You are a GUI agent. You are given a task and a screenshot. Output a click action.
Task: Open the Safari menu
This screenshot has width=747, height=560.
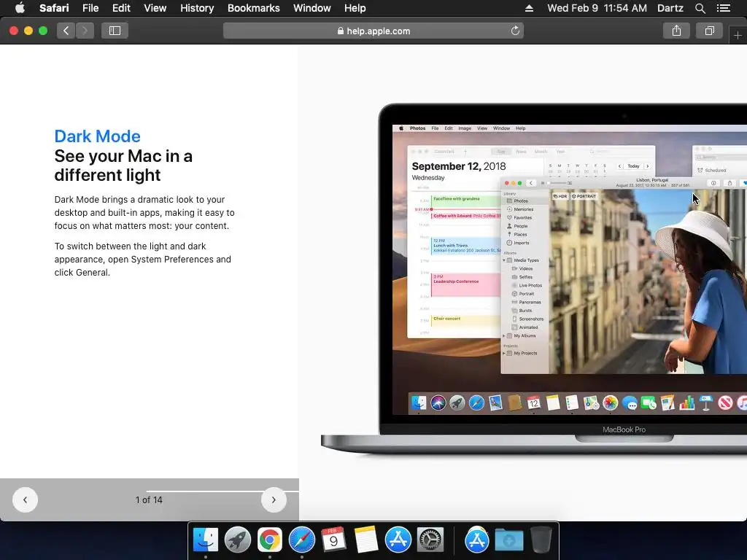(54, 8)
